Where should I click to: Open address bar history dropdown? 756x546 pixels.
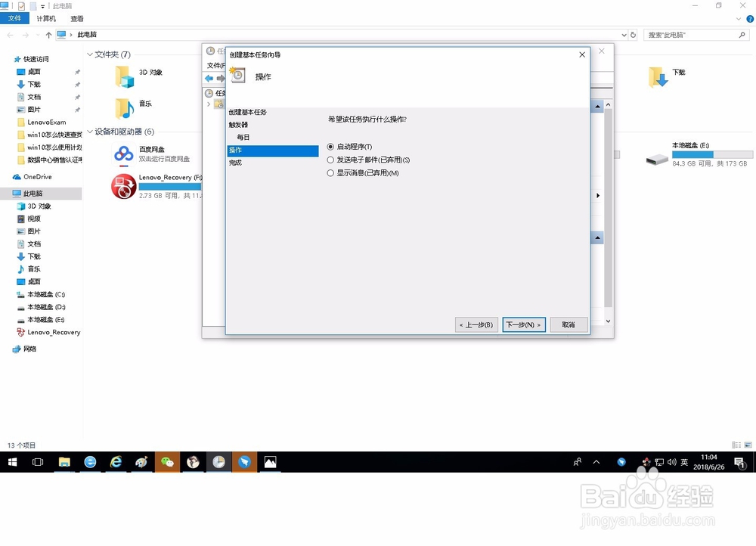click(624, 35)
